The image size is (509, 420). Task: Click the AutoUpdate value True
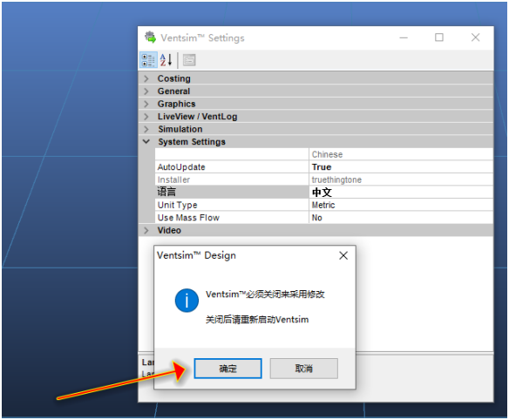pos(401,167)
